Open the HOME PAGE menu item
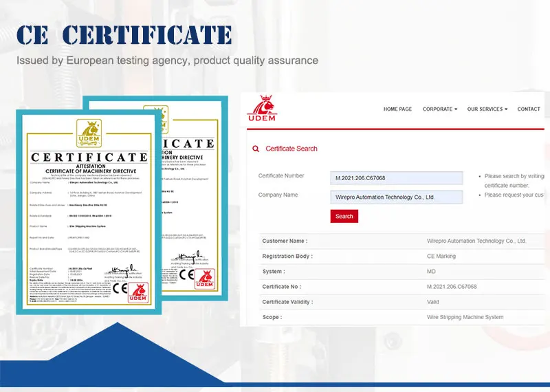 (x=397, y=109)
